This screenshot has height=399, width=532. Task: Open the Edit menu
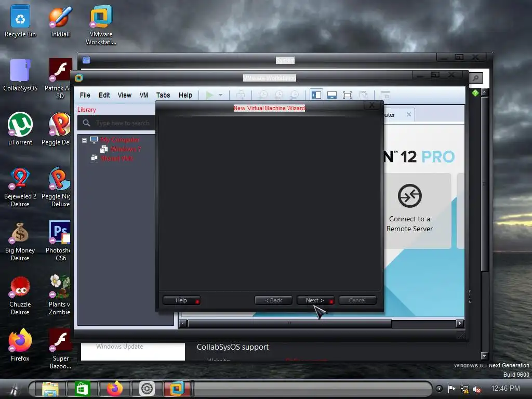point(104,96)
